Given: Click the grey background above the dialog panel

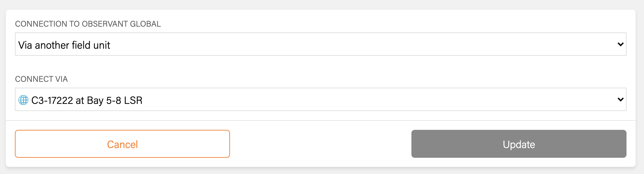Looking at the screenshot, I should 321,5.
